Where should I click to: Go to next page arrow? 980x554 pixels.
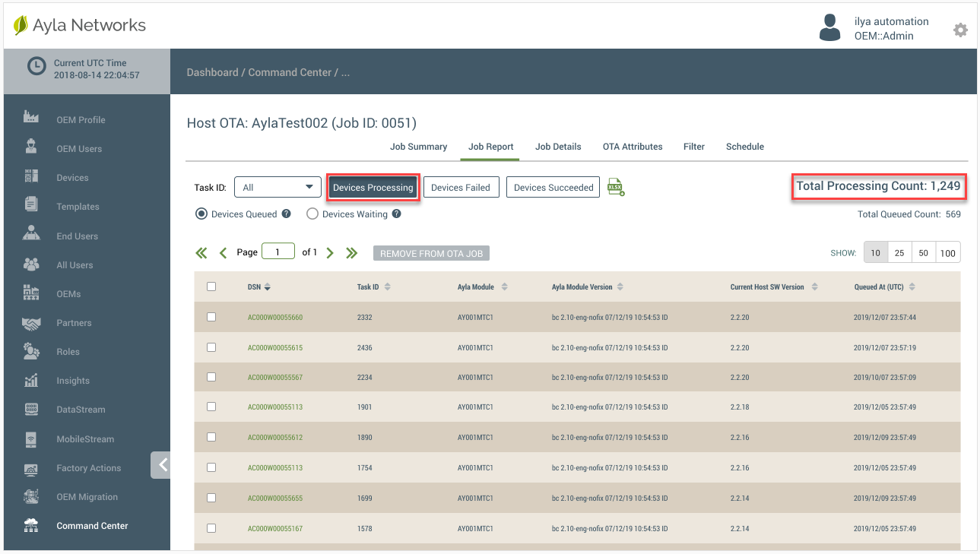(330, 253)
